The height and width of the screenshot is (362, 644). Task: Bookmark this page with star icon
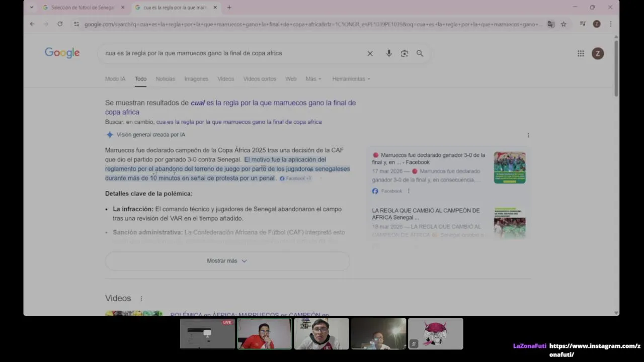tap(563, 24)
